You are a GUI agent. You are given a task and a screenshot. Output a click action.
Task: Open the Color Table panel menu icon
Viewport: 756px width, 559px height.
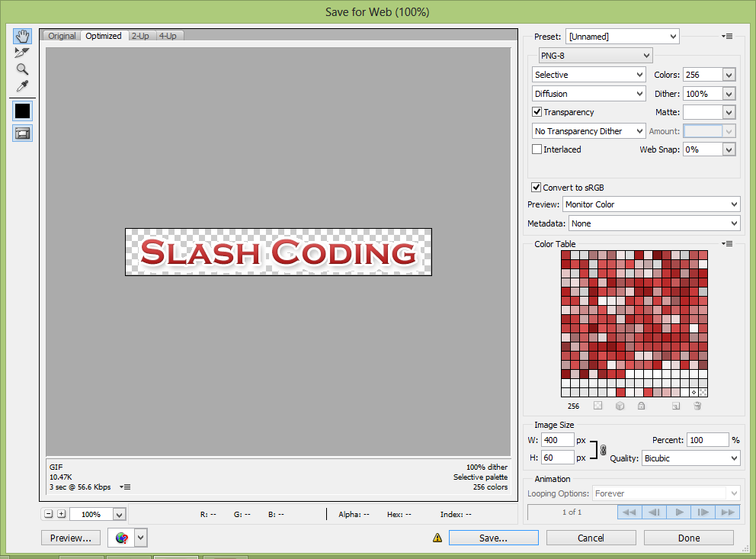click(x=727, y=243)
